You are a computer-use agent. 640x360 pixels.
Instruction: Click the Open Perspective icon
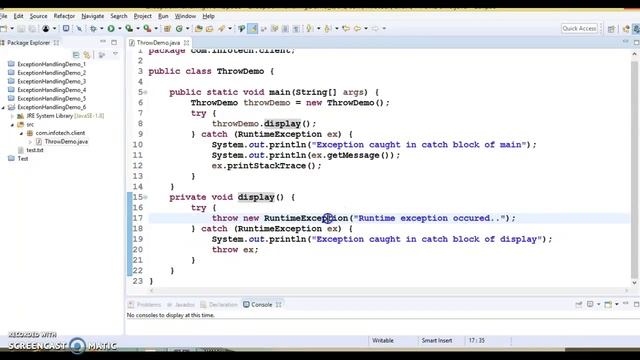click(611, 29)
